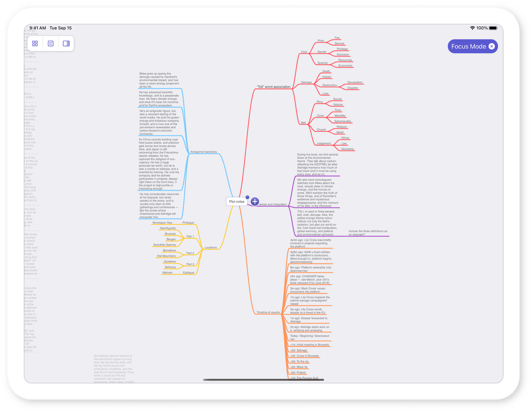The image size is (532, 412).
Task: Tap the Wi-Fi icon in the status bar
Action: [x=472, y=28]
